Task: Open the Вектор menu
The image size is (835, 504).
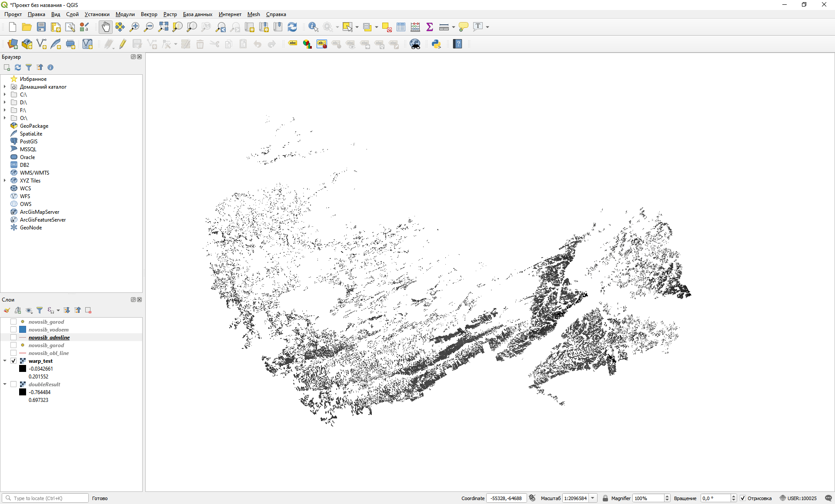Action: 149,14
